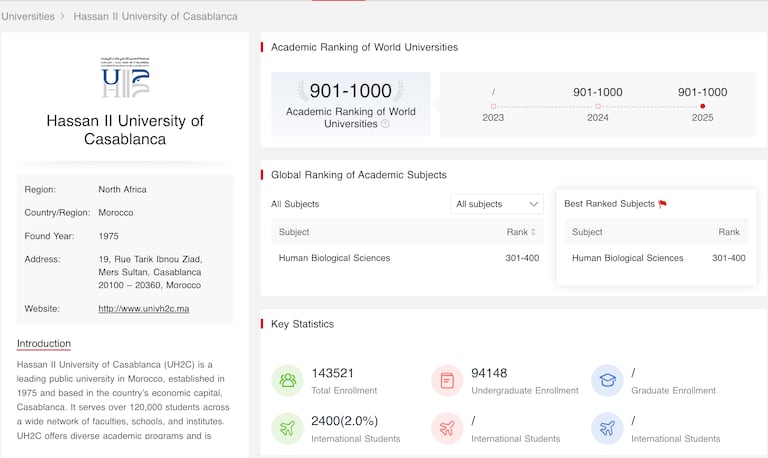
Task: Click the Found Year value 1975
Action: 108,236
